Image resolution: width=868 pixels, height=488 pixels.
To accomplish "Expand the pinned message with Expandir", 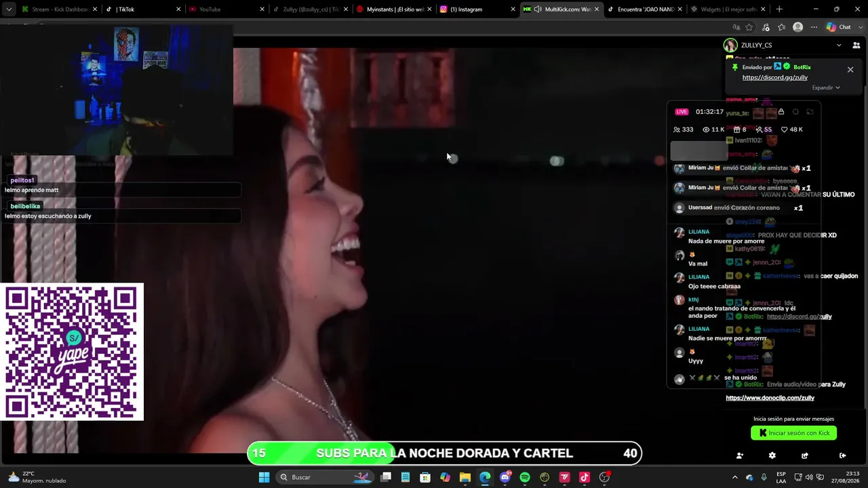I will point(826,87).
